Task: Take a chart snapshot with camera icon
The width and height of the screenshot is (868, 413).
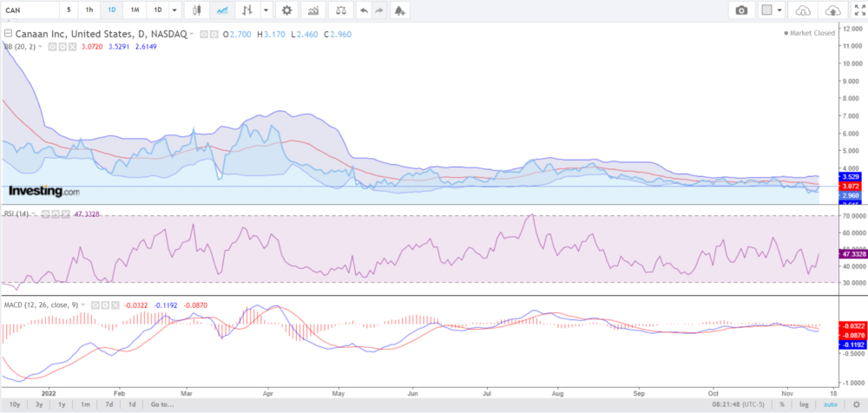Action: coord(741,10)
